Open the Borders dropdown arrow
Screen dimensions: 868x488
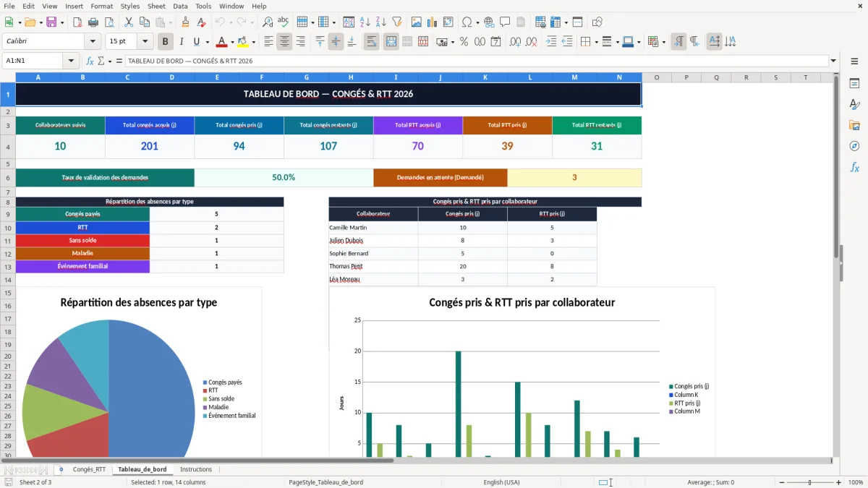click(x=596, y=42)
